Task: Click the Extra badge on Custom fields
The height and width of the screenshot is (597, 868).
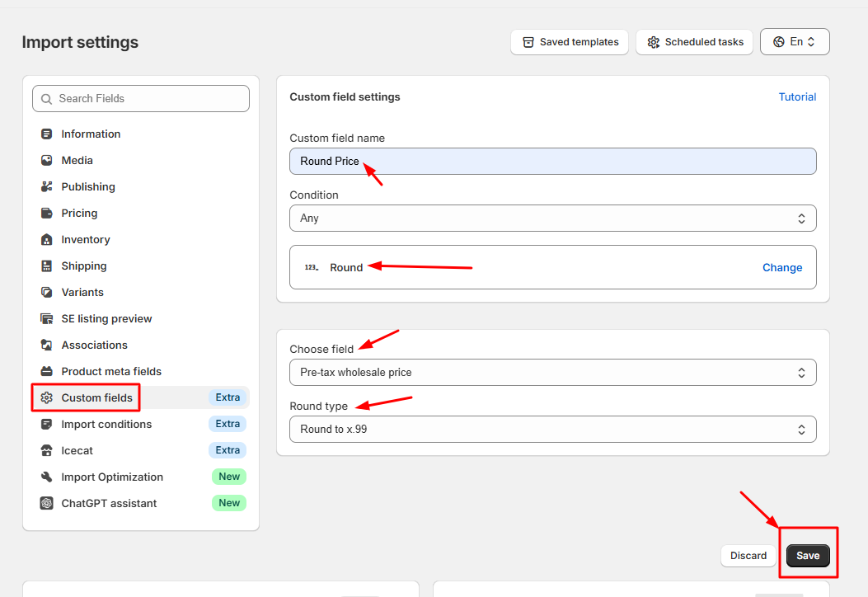Action: pyautogui.click(x=228, y=397)
